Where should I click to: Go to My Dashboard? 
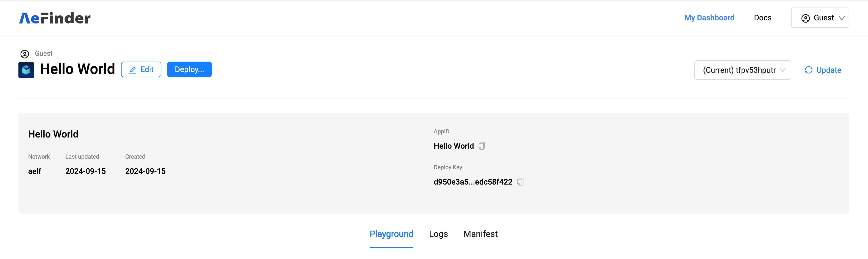(x=709, y=18)
